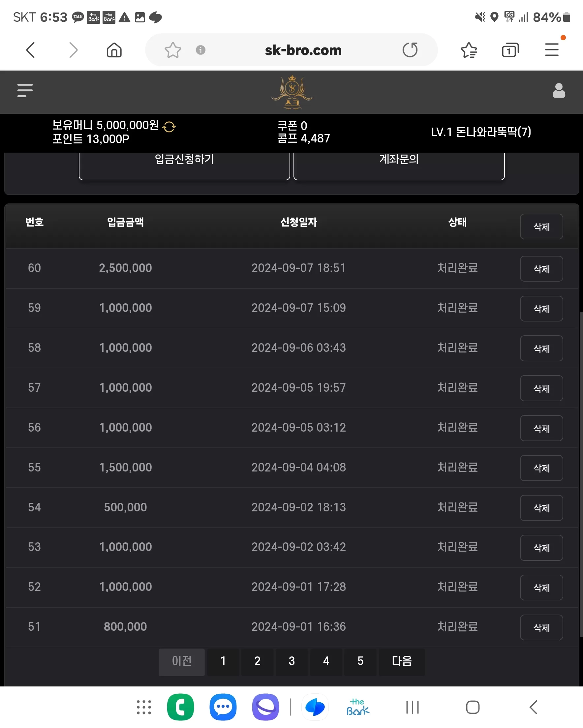Bookmark page with address bar star
Viewport: 583px width, 728px height.
coord(172,50)
